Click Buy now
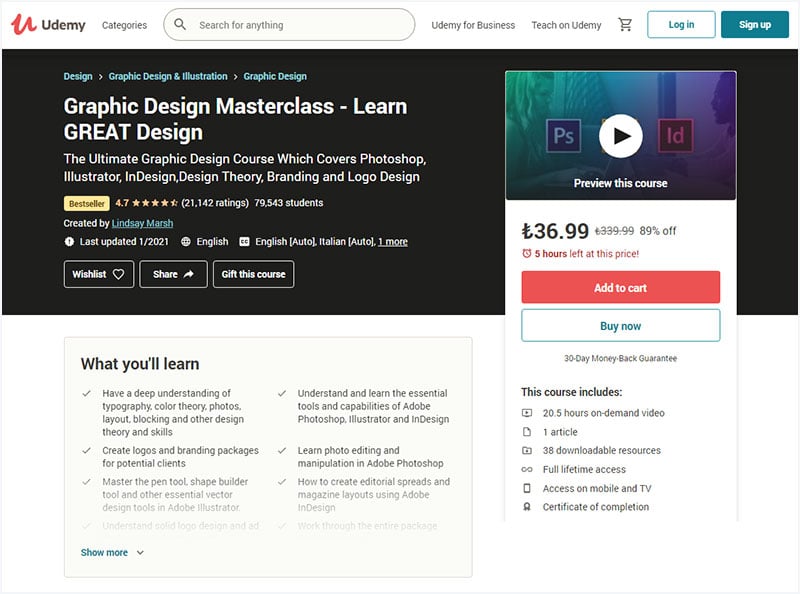This screenshot has height=594, width=800. tap(620, 326)
